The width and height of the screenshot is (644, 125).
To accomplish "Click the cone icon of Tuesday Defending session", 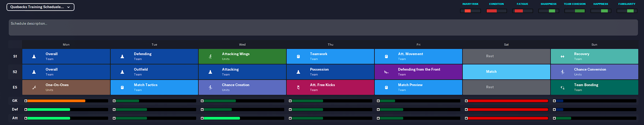I will (122, 57).
